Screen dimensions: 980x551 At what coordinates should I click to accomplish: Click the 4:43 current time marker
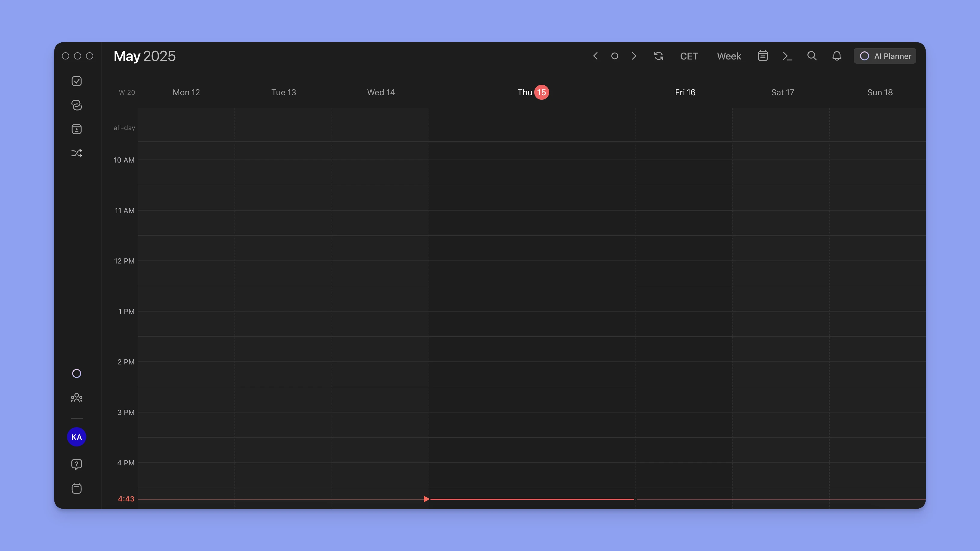(x=126, y=499)
